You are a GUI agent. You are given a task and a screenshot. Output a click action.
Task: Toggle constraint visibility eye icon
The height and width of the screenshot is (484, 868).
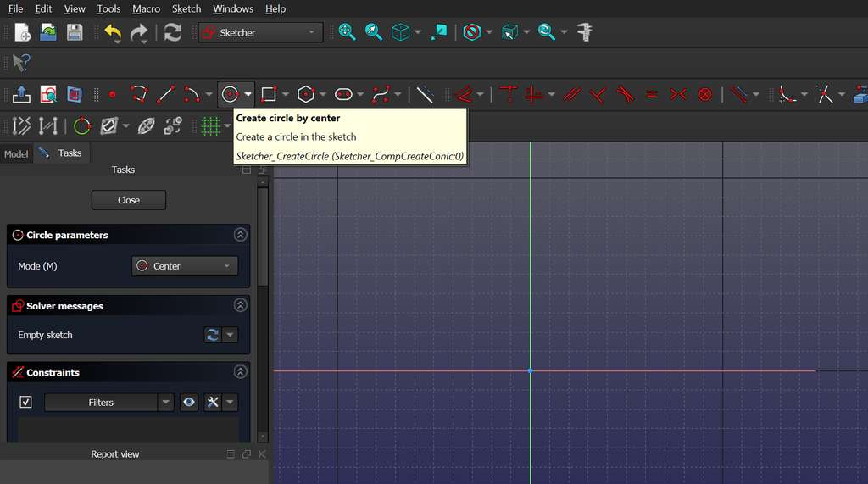coord(189,402)
